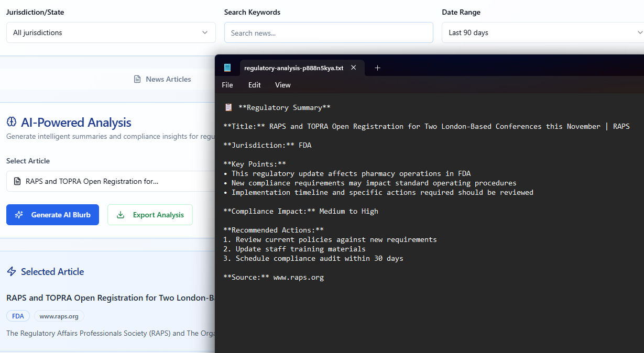This screenshot has height=353, width=644.
Task: Click the lightning icon beside Selected Article
Action: click(x=12, y=271)
